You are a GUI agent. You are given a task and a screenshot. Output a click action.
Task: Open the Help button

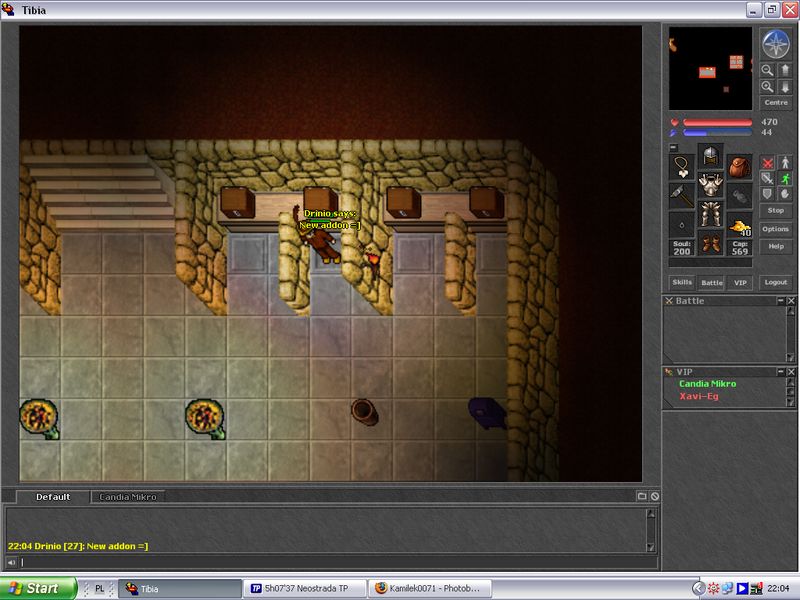tap(776, 246)
